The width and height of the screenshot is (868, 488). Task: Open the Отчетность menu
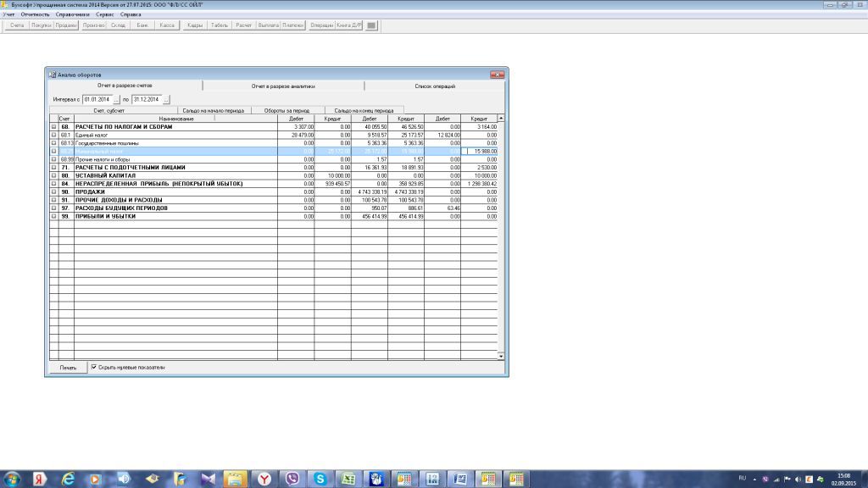pos(36,15)
